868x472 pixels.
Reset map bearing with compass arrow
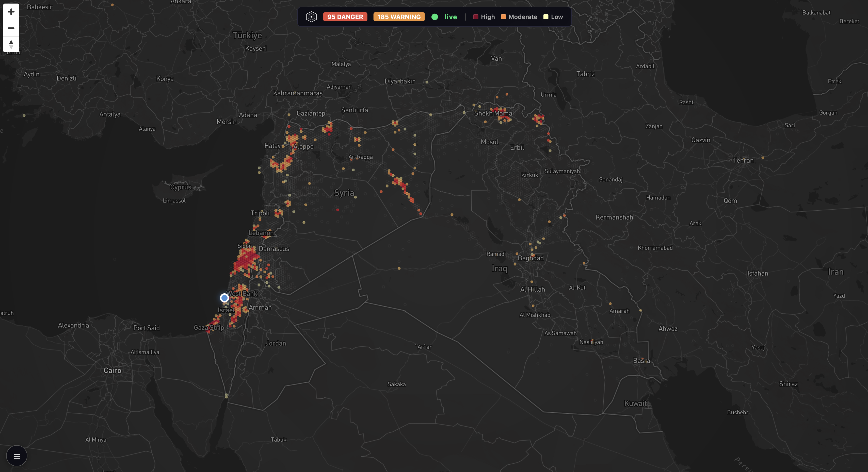[11, 44]
